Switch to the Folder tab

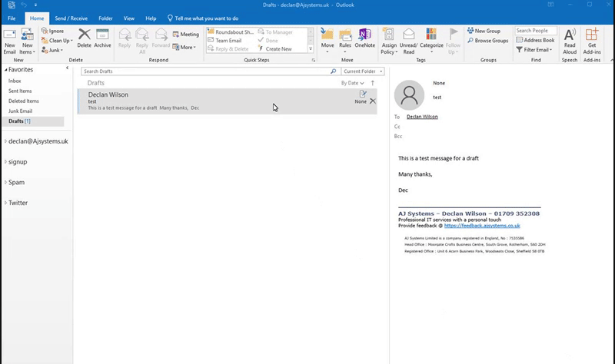[x=105, y=18]
